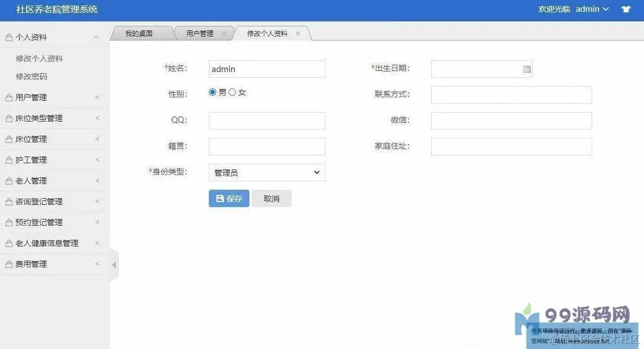The image size is (644, 349).
Task: Focus the 籍贯 input field
Action: 267,146
